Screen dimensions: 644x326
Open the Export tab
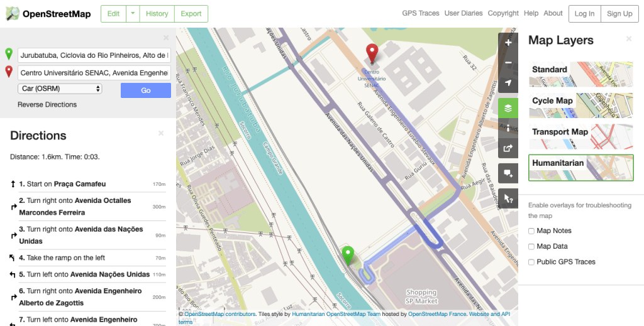tap(191, 13)
